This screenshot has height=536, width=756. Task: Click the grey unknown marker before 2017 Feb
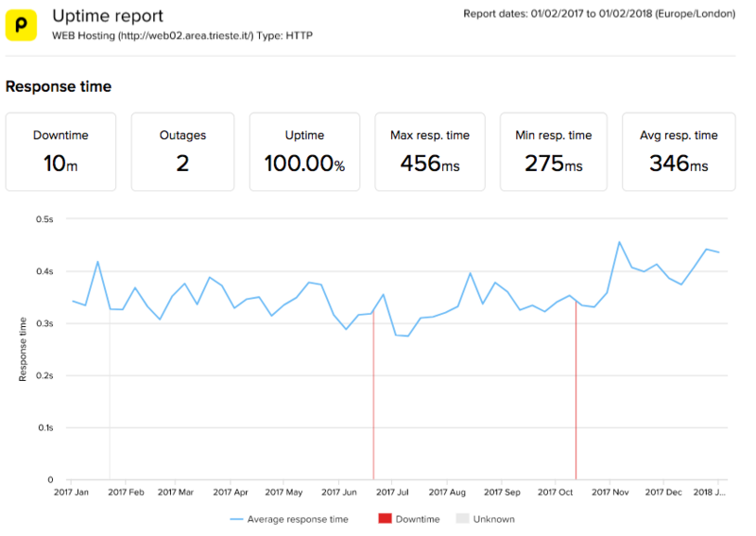(x=110, y=397)
